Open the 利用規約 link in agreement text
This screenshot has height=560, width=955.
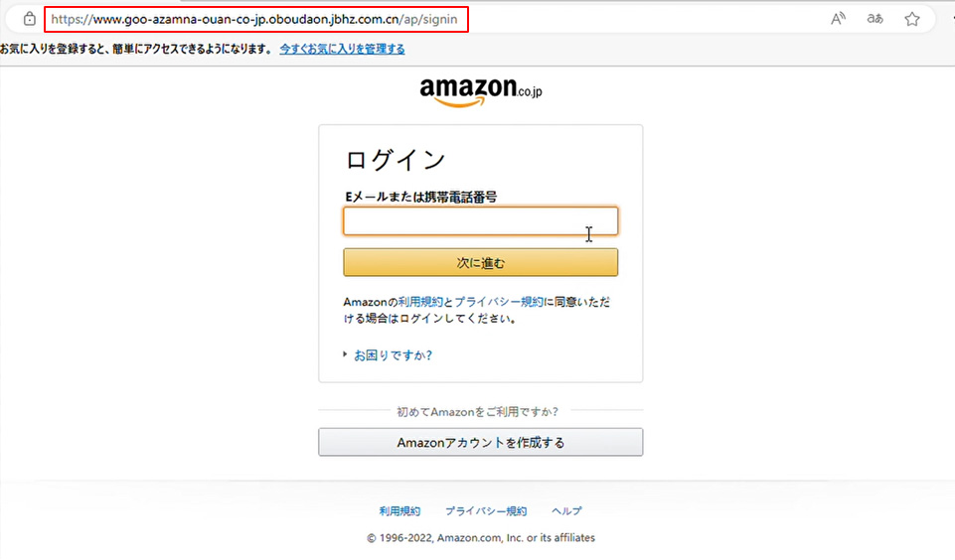(421, 302)
